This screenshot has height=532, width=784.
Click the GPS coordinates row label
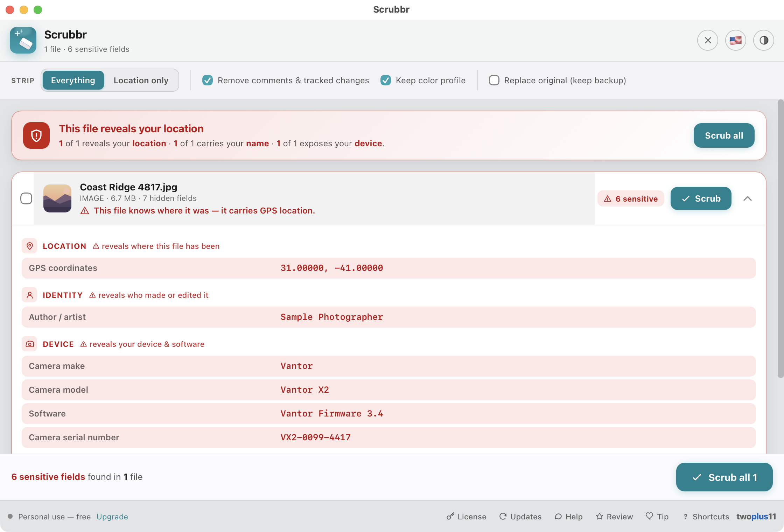tap(63, 268)
